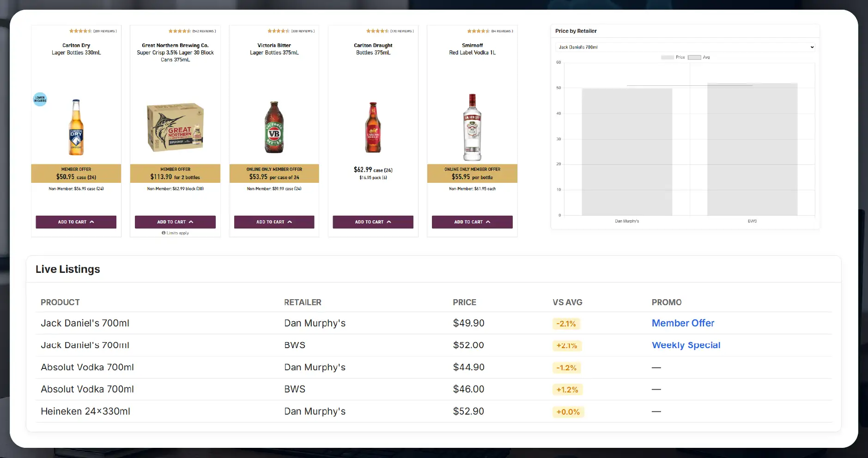This screenshot has height=458, width=868.
Task: Click the star rating on Great Northern card
Action: coord(179,31)
